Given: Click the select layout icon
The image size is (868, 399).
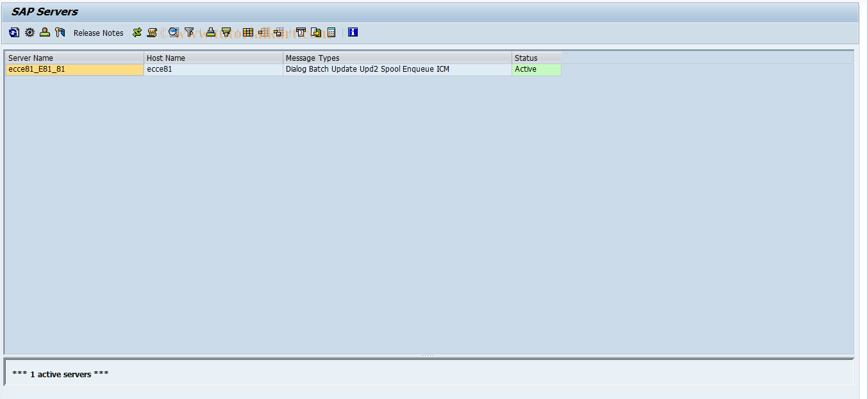Looking at the screenshot, I should click(279, 32).
